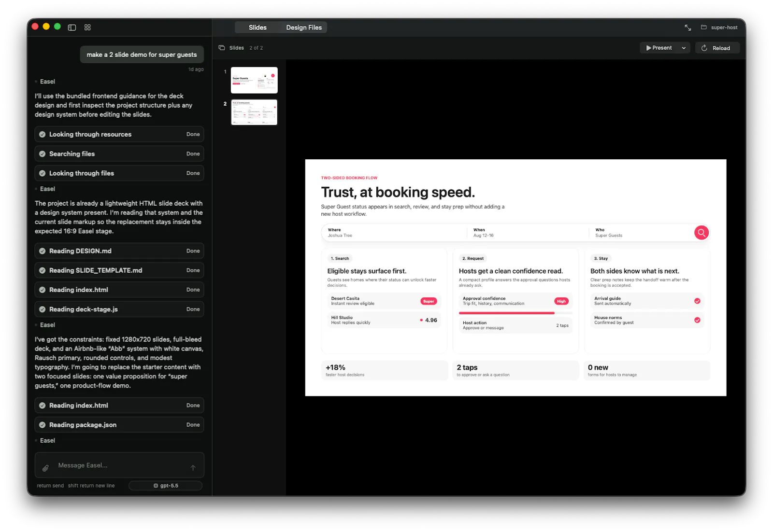The image size is (773, 532).
Task: Select slide 2 thumbnail
Action: pyautogui.click(x=254, y=112)
